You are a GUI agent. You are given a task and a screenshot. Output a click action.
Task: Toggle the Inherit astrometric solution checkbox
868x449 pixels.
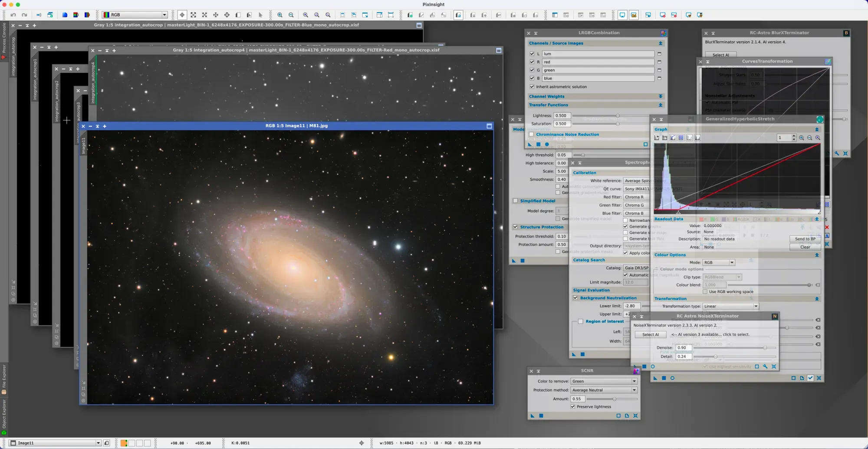(x=532, y=86)
